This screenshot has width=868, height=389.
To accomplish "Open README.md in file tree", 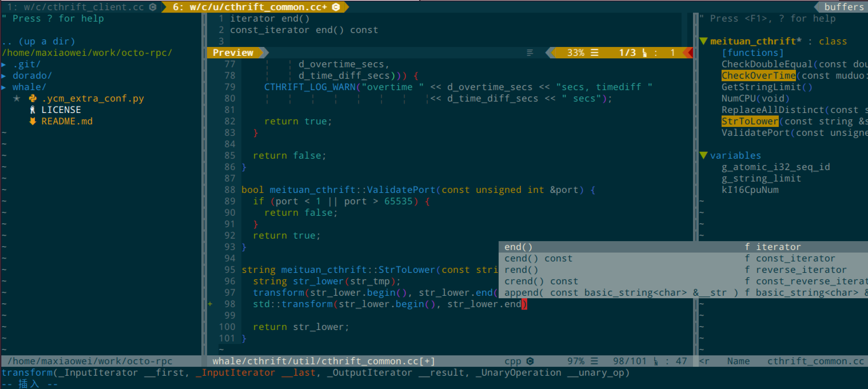I will [x=67, y=121].
